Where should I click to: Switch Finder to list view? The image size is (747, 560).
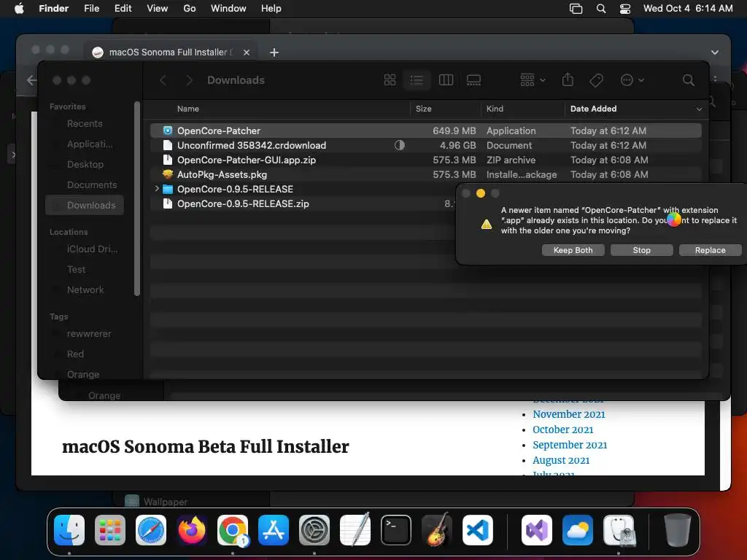417,80
